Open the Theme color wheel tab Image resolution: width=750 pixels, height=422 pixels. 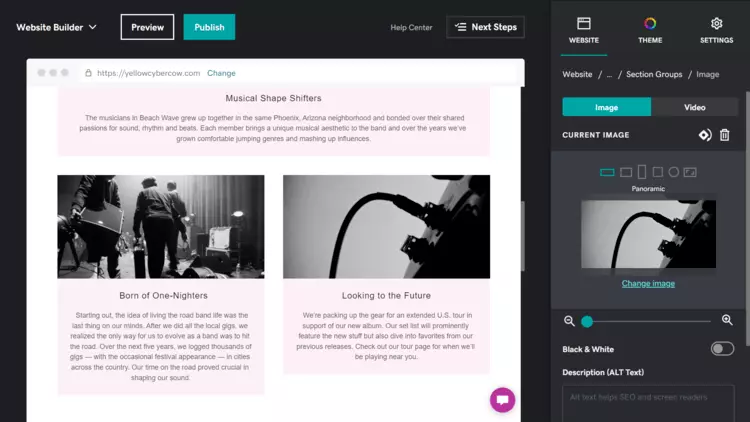coord(650,23)
